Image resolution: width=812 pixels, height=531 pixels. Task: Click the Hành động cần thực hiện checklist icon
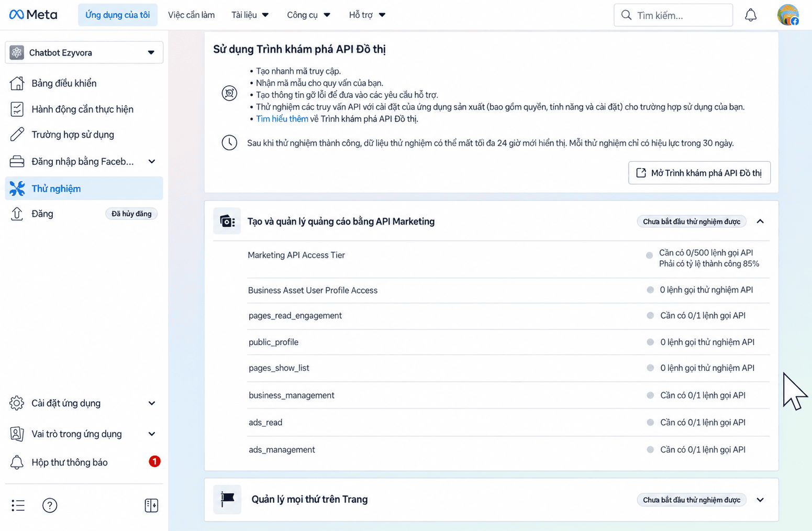click(17, 109)
